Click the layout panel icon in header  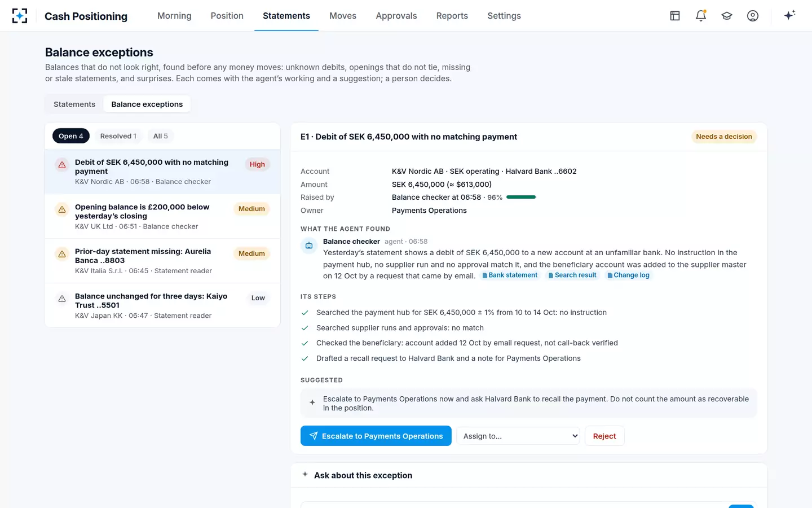(675, 16)
